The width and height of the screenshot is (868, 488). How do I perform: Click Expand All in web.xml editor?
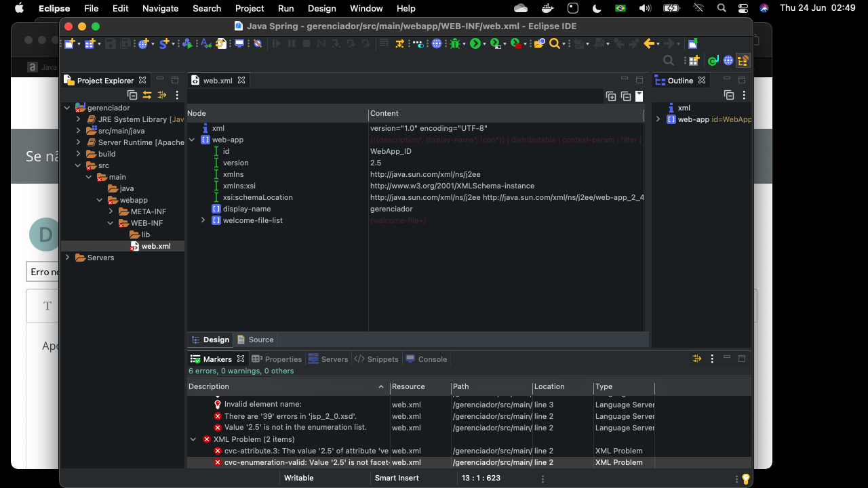click(611, 96)
